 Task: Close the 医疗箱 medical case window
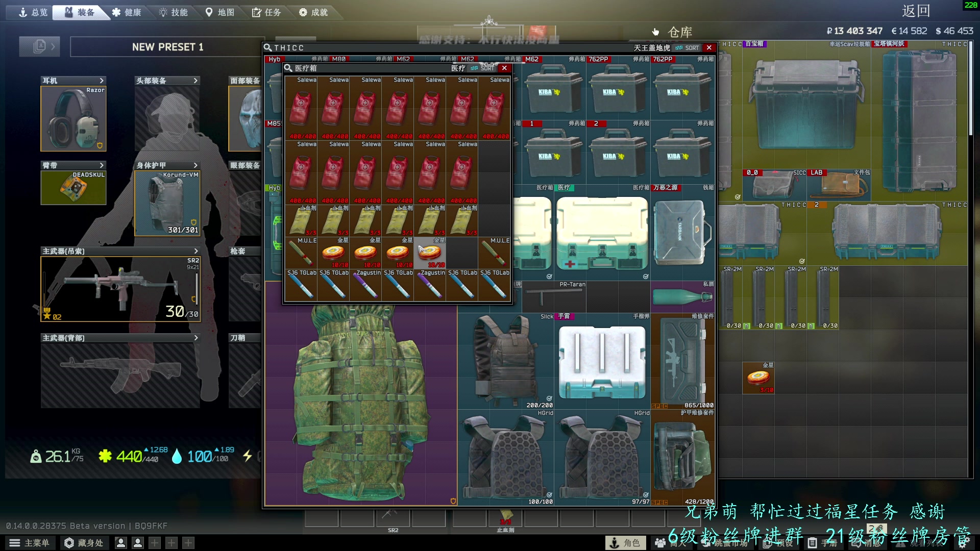click(x=504, y=68)
